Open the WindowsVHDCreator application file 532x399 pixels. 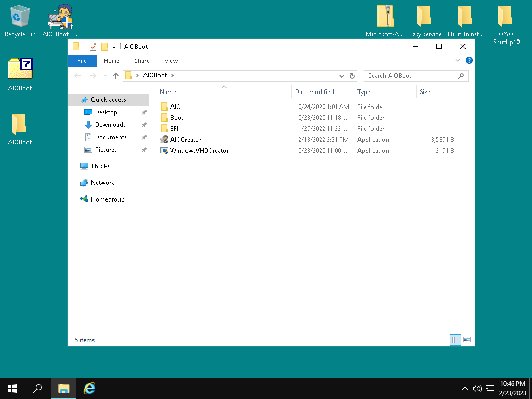point(198,151)
